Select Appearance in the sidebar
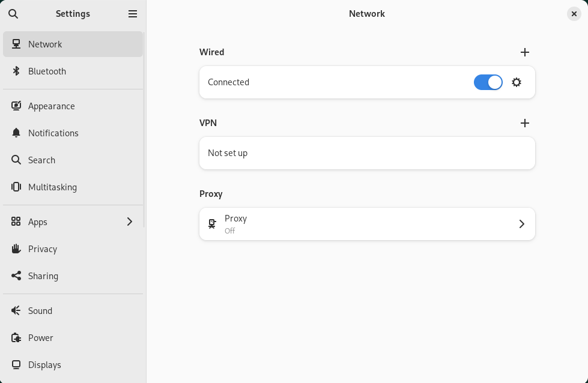588x383 pixels. point(51,106)
